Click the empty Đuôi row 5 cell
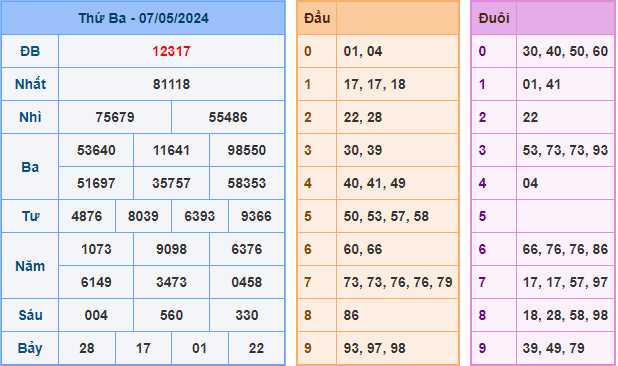The image size is (618, 366). click(x=565, y=216)
